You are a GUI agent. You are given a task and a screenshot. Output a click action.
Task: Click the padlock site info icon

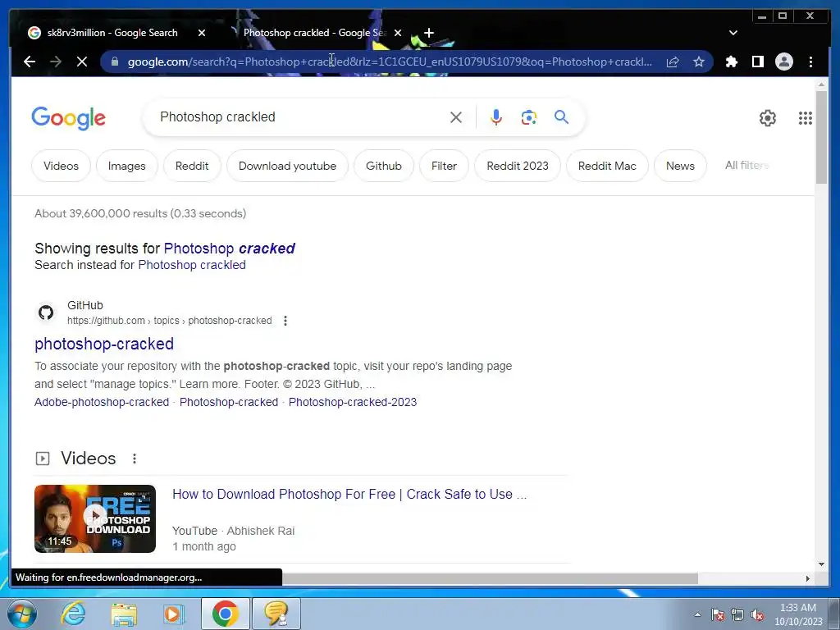114,62
